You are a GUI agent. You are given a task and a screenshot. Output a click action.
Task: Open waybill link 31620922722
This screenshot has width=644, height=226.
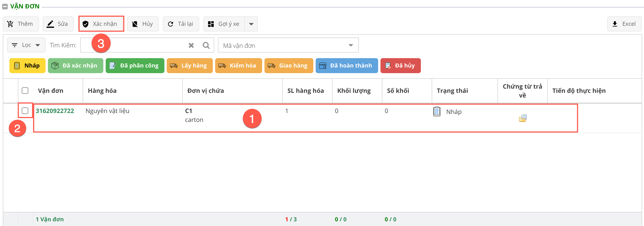pos(55,111)
